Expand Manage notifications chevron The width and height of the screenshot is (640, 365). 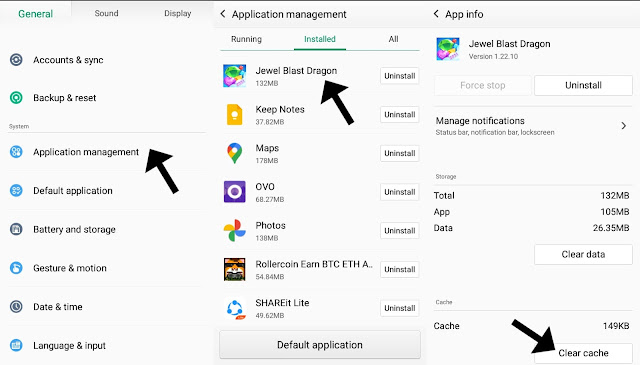coord(623,126)
